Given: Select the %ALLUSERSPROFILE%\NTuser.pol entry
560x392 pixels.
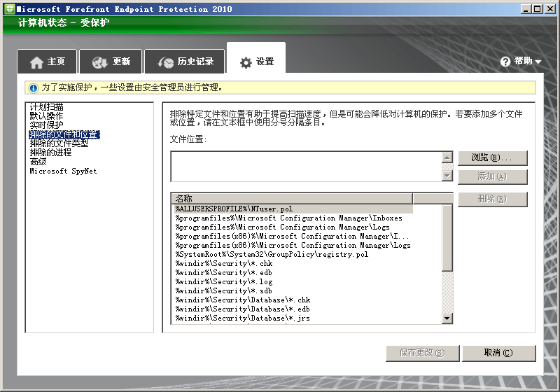Looking at the screenshot, I should [234, 209].
